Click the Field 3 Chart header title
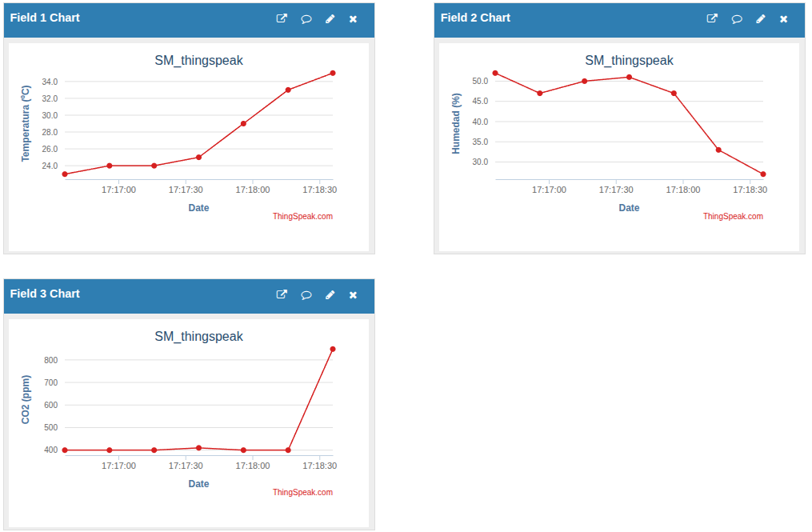Image resolution: width=812 pixels, height=532 pixels. [x=45, y=294]
